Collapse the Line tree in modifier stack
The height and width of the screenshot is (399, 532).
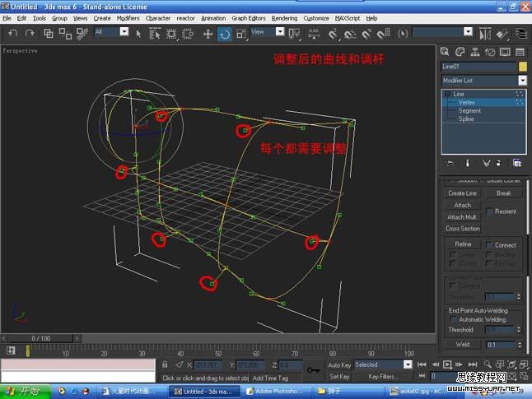pyautogui.click(x=447, y=94)
